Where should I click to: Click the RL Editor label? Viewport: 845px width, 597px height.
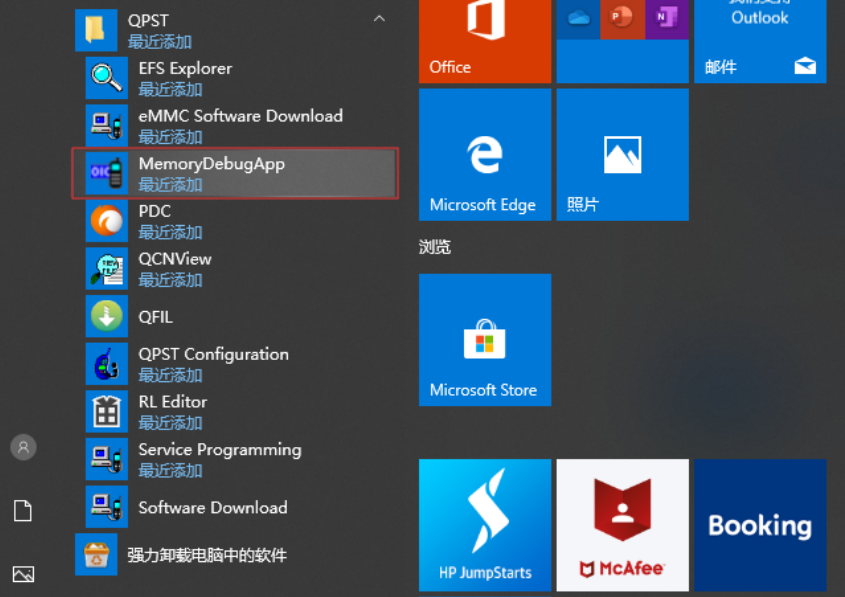pyautogui.click(x=173, y=402)
